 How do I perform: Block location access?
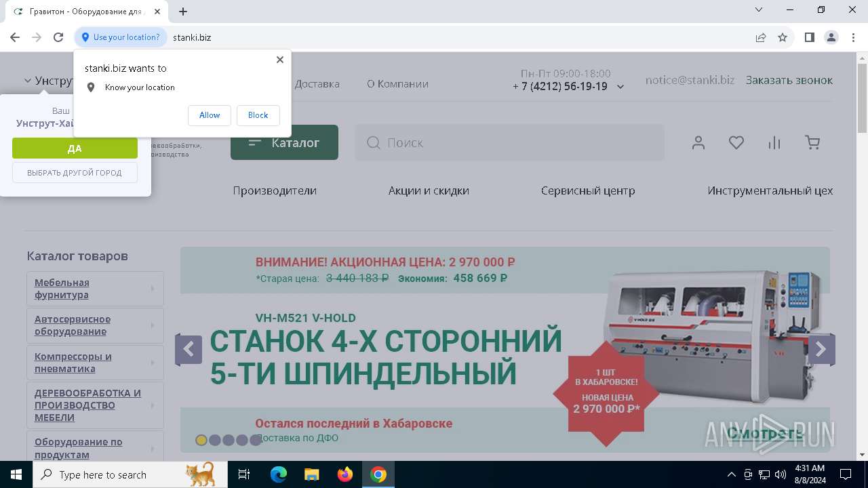coord(258,115)
